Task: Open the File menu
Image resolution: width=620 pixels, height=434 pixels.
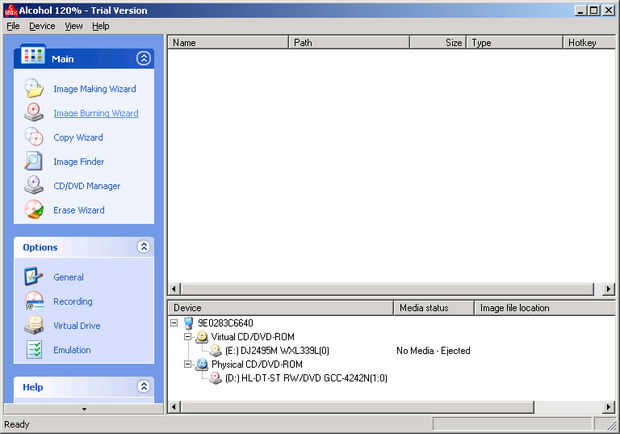Action: [x=13, y=26]
